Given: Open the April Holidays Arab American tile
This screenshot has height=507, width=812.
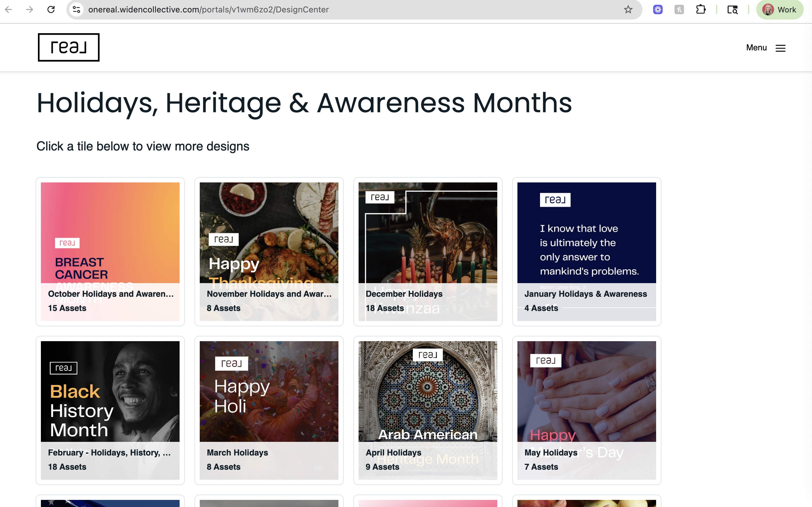Looking at the screenshot, I should pos(428,410).
